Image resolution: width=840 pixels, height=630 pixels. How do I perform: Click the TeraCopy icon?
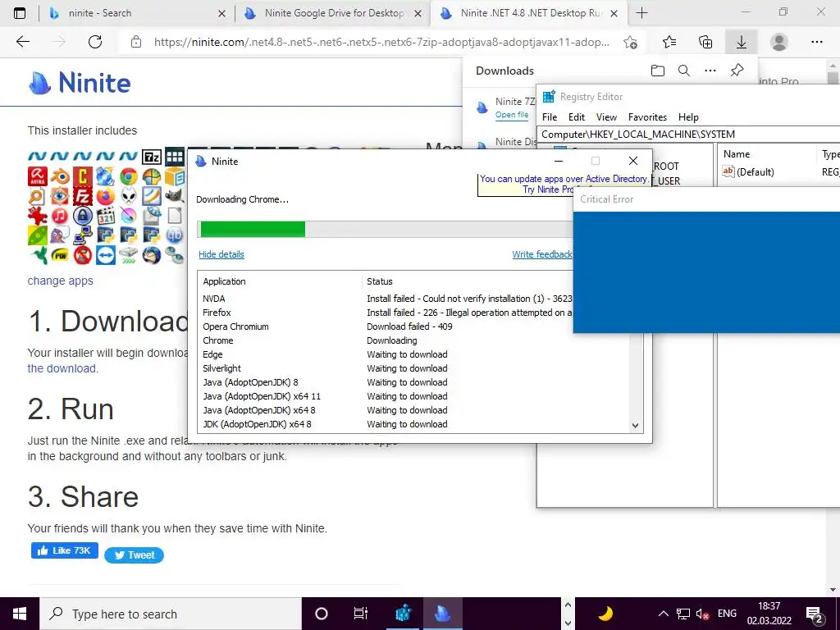[129, 255]
